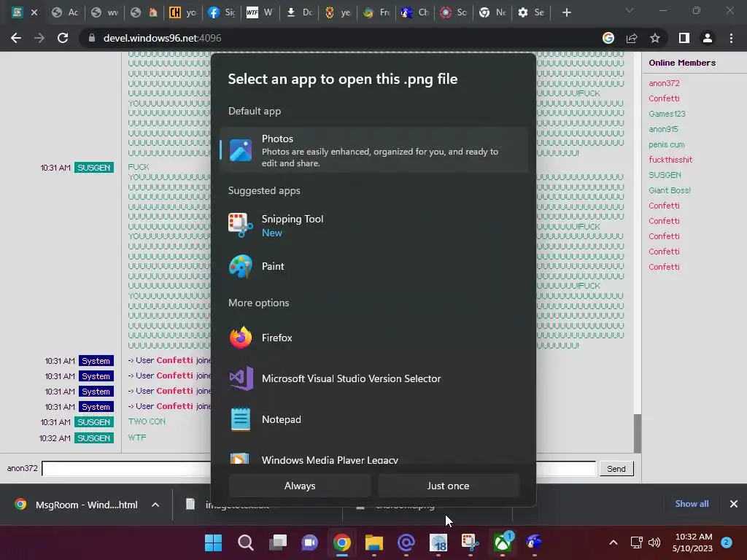Screen dimensions: 747x560
Task: Open tab search dropdown chevron
Action: coord(630,10)
